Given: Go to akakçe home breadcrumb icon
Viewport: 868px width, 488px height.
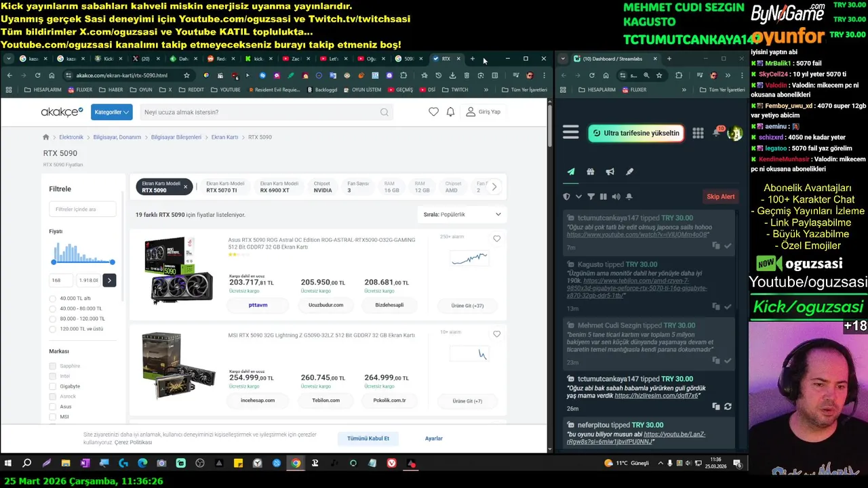Looking at the screenshot, I should pos(46,137).
